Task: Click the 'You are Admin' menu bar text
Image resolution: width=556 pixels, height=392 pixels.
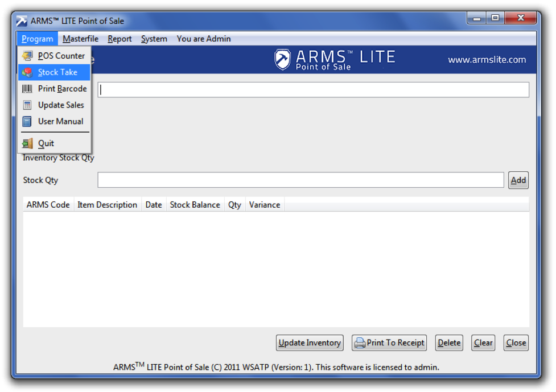Action: tap(204, 39)
